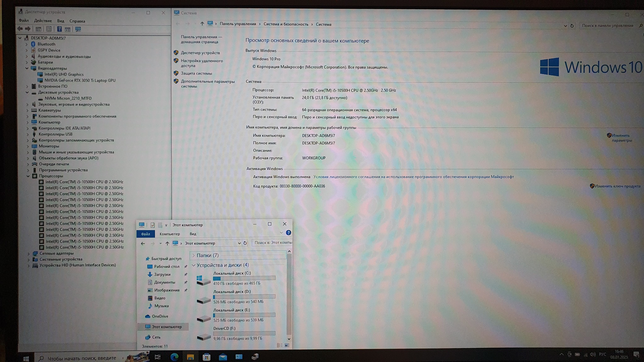Click the scan for hardware changes monitor icon
Viewport: 644px width, 362px height.
tap(78, 29)
